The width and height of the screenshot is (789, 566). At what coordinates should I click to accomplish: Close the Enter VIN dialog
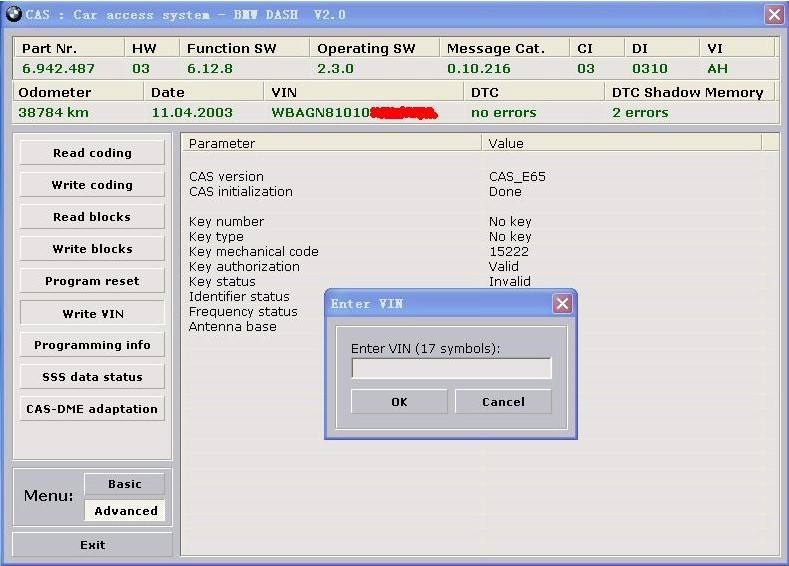coord(562,304)
